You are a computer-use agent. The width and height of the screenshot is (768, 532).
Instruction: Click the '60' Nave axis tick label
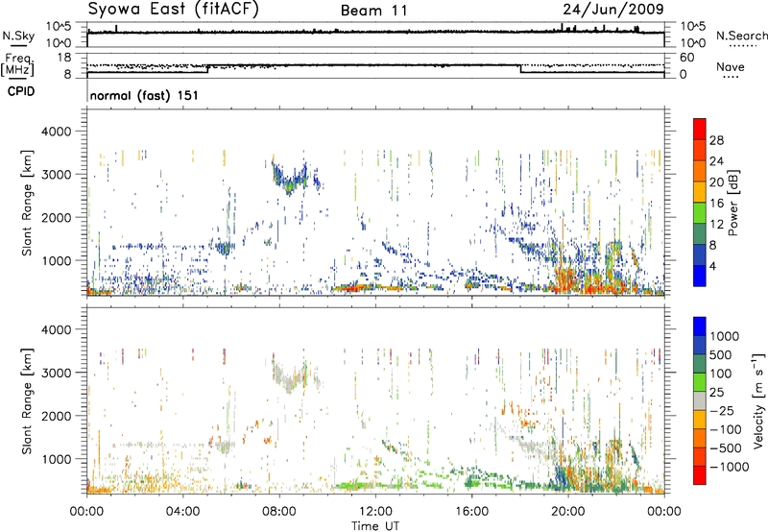pos(686,58)
